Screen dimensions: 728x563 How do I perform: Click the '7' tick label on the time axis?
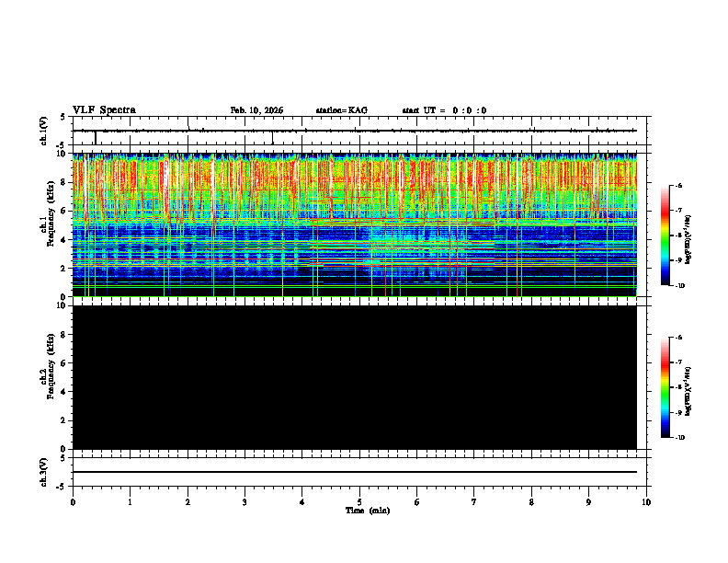(474, 502)
